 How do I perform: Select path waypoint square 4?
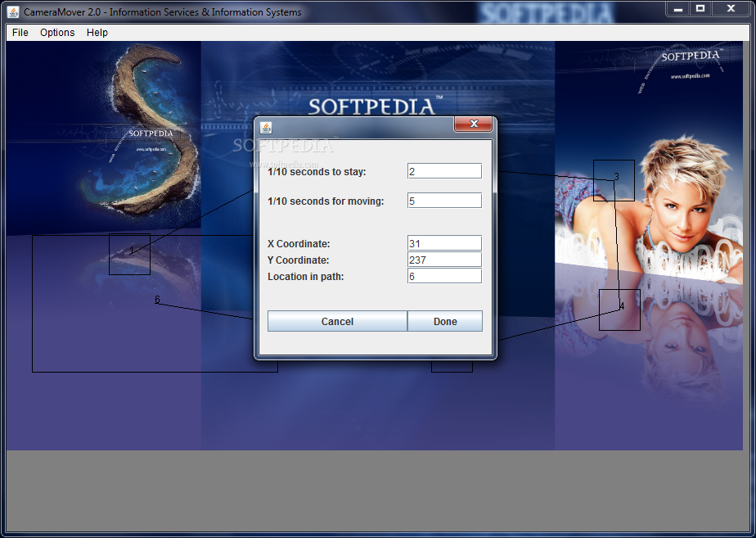(619, 310)
